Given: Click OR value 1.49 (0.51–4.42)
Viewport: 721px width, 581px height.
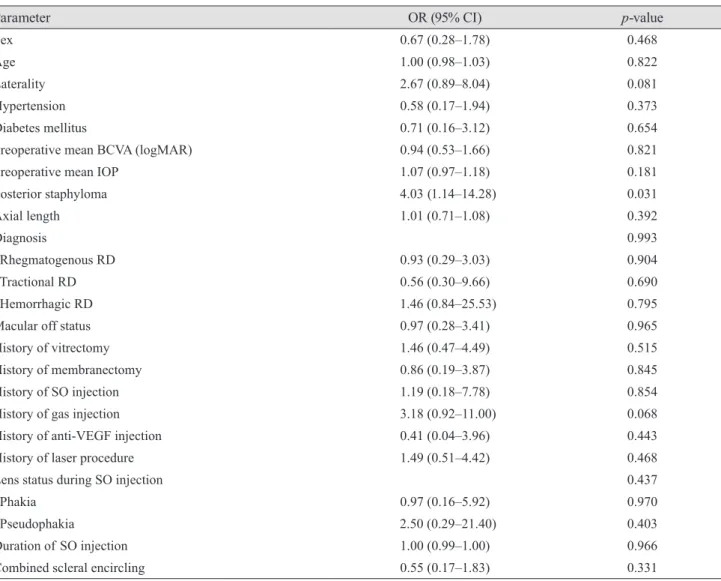Looking at the screenshot, I should pos(445,458).
